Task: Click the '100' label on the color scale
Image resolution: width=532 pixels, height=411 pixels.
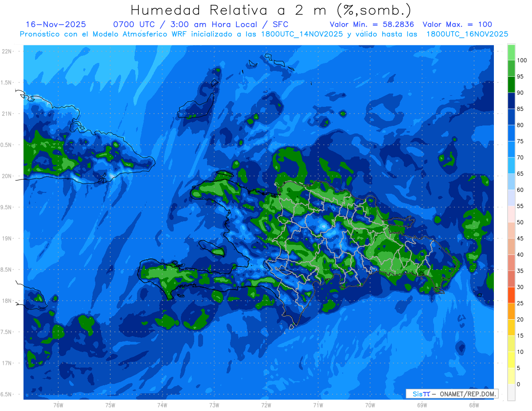Action: pos(521,60)
